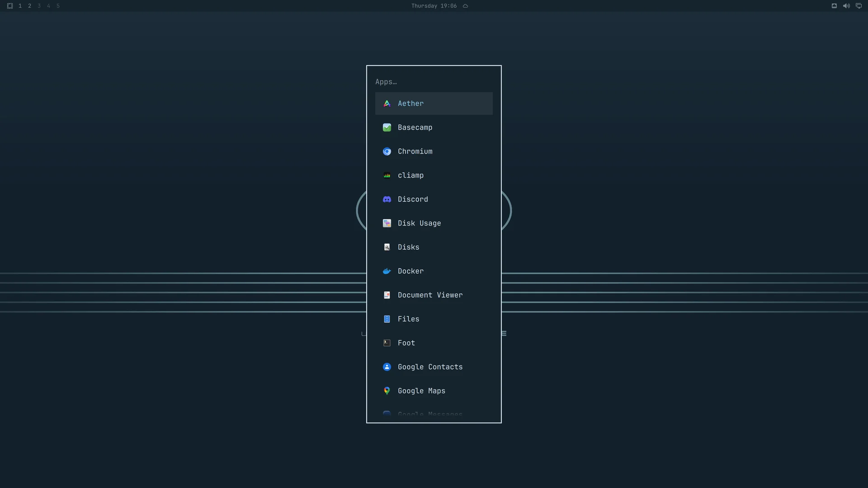Open the Basecamp app icon
Screen dimensions: 868x488
(x=387, y=127)
